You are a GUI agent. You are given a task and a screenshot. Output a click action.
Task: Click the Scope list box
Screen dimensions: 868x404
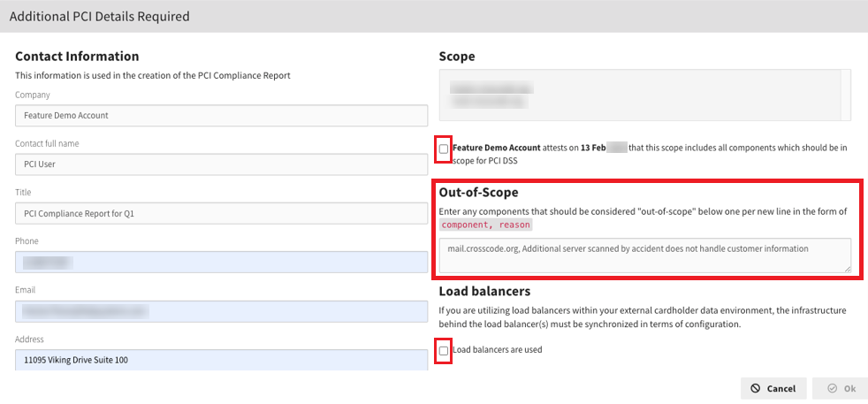(x=643, y=95)
